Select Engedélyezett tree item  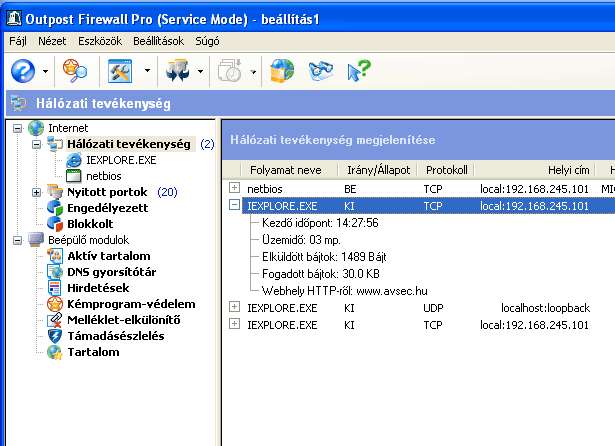[107, 208]
